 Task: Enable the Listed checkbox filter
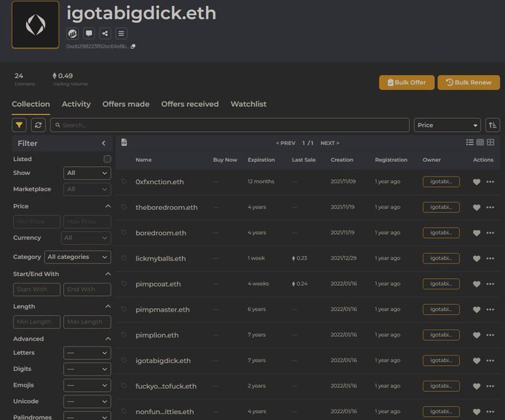pyautogui.click(x=107, y=159)
